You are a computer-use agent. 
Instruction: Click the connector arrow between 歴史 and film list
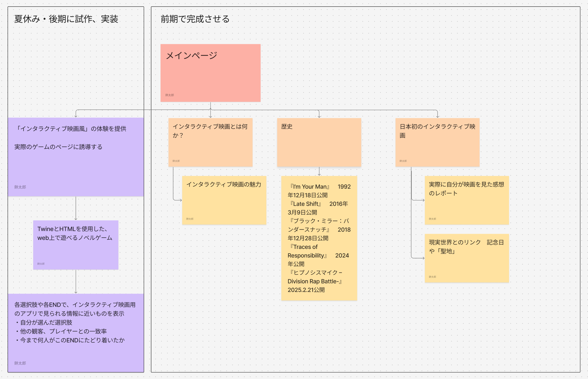(319, 171)
